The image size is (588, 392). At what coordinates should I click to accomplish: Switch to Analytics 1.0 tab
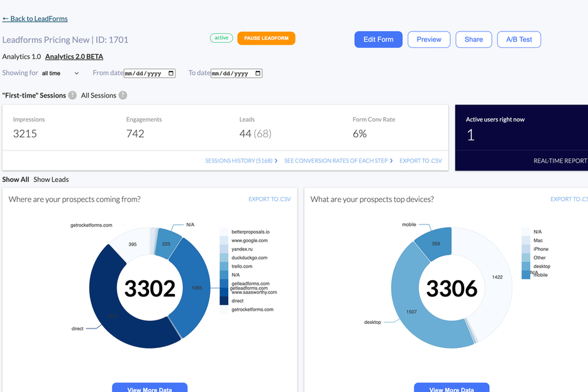point(21,57)
